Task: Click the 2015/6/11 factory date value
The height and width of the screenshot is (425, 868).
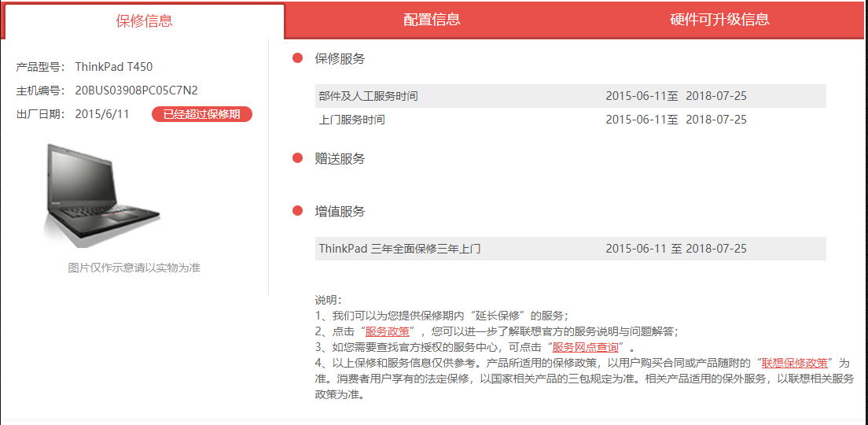Action: [101, 114]
